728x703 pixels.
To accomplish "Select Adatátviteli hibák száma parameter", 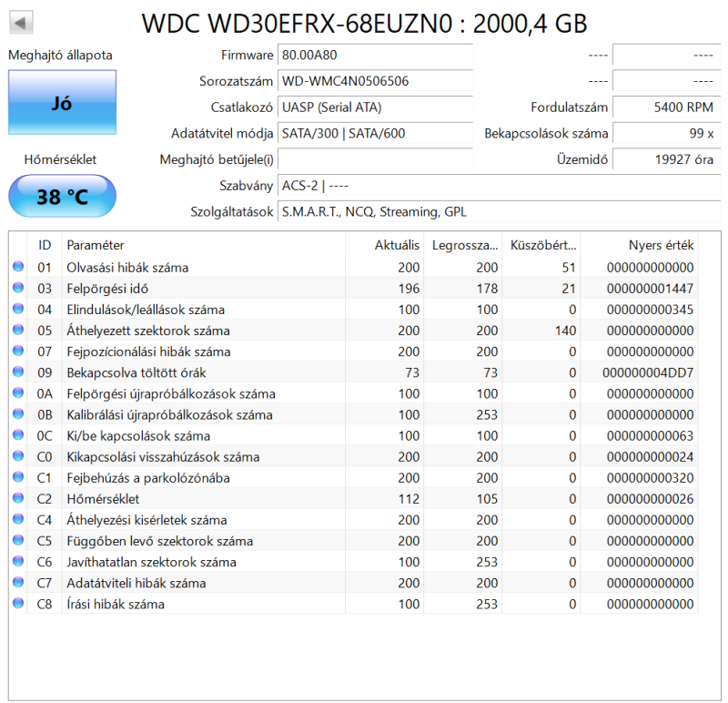I will click(x=136, y=583).
